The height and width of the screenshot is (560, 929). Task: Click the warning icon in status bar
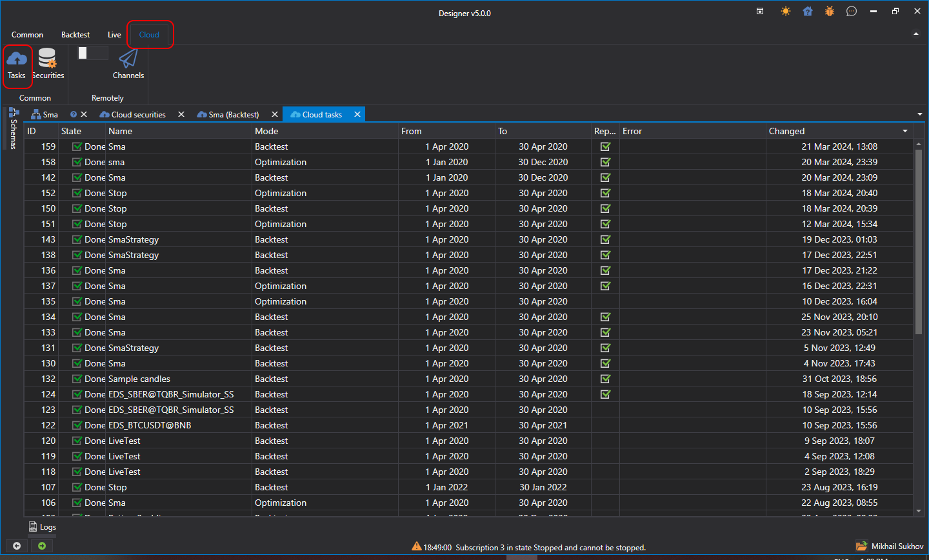[417, 546]
